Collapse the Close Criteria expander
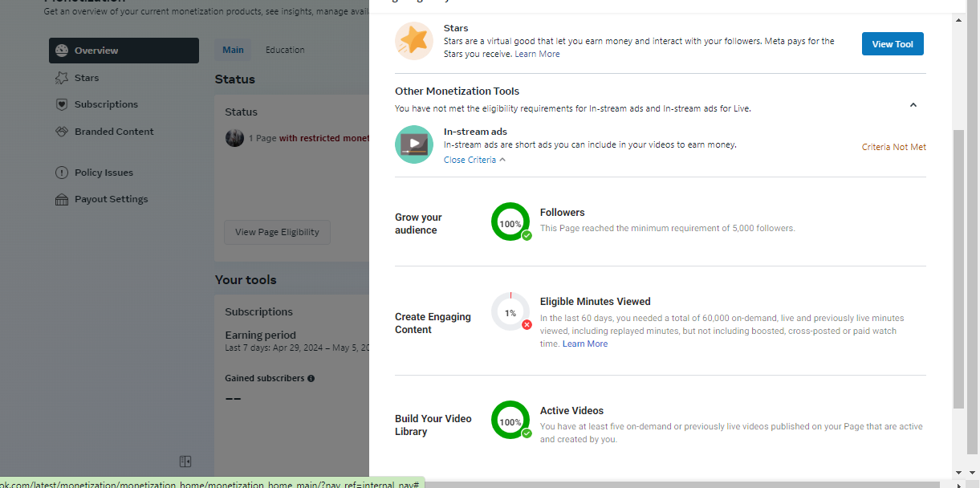 pos(474,160)
